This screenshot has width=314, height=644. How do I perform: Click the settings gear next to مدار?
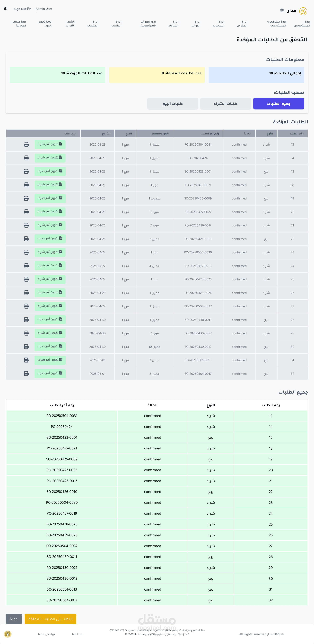click(282, 10)
